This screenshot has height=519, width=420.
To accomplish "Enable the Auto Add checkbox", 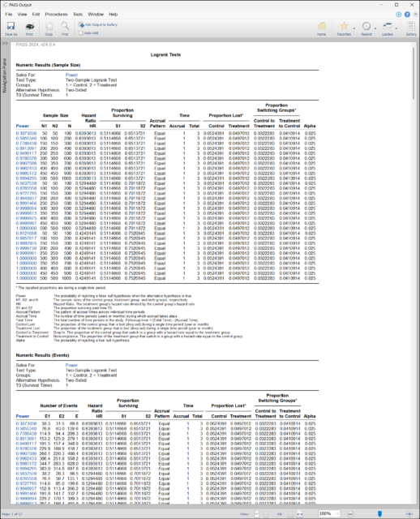I will point(80,32).
